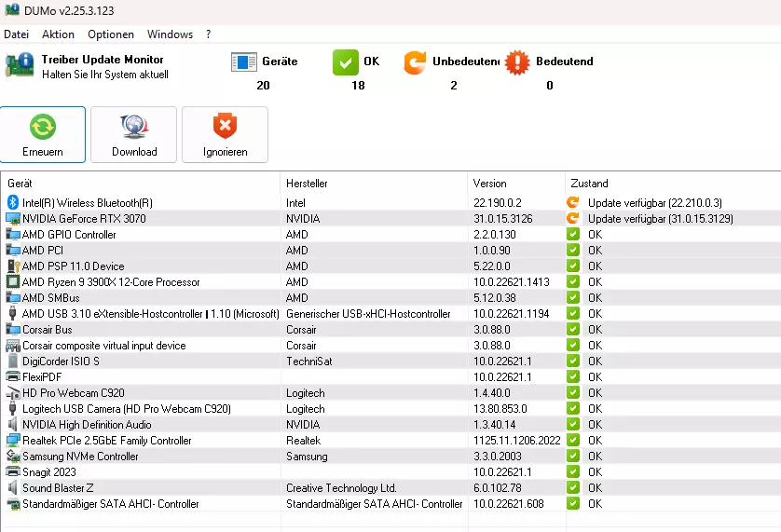Click speaker icon of Sound Blaster Z
781x532 pixels.
point(13,487)
